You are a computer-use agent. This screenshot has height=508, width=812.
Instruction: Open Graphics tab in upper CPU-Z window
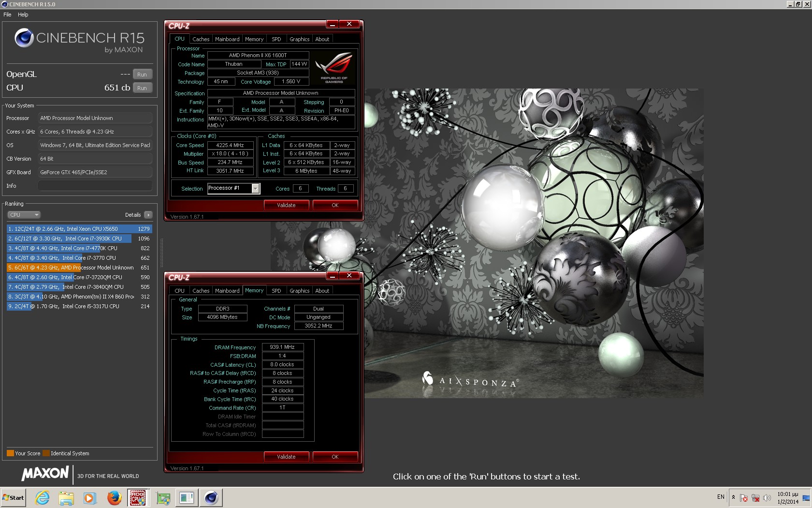300,39
